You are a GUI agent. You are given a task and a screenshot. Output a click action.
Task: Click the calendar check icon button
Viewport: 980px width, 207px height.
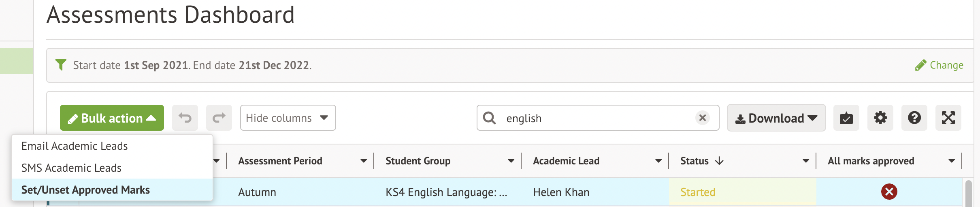[846, 118]
